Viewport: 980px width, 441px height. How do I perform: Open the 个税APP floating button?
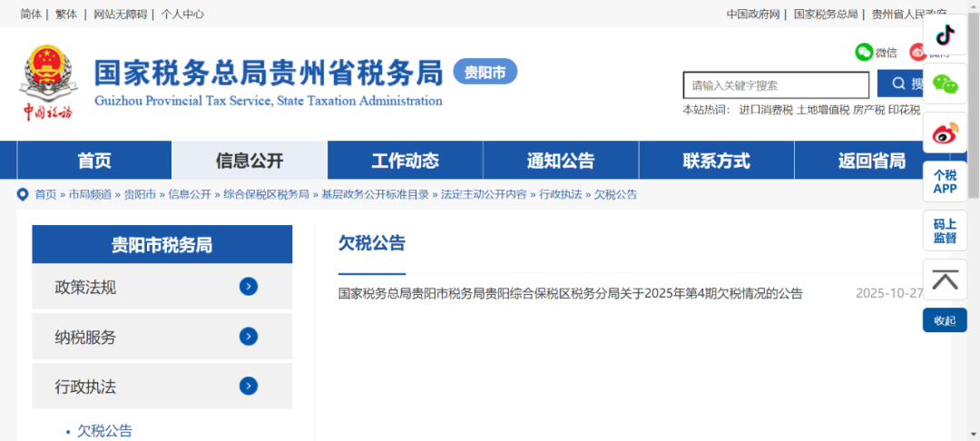[945, 181]
